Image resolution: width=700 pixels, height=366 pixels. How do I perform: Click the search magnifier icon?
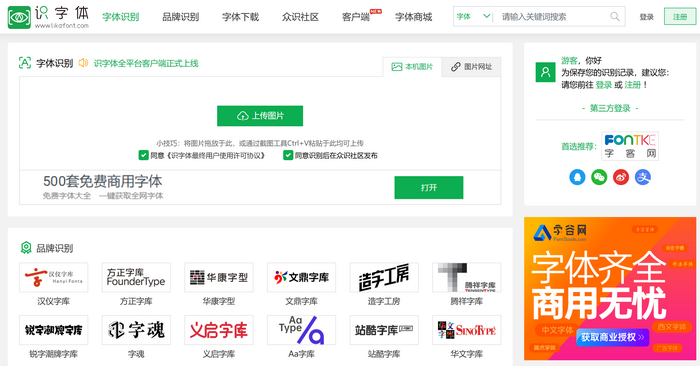click(615, 17)
